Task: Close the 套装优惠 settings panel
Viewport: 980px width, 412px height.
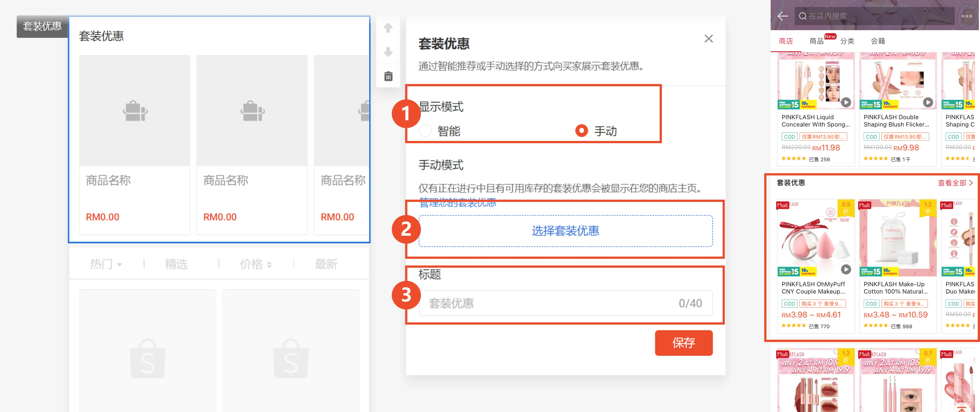Action: click(x=708, y=38)
